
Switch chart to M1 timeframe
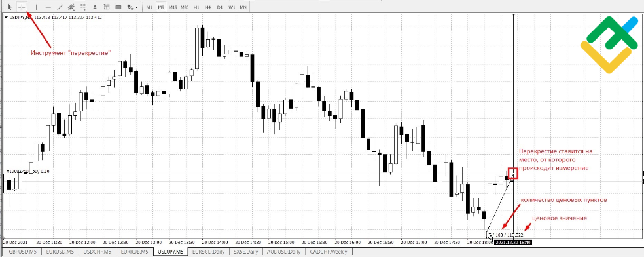point(149,7)
